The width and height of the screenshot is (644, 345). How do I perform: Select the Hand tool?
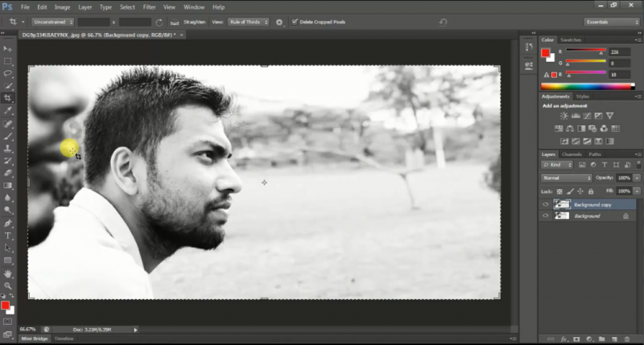8,273
